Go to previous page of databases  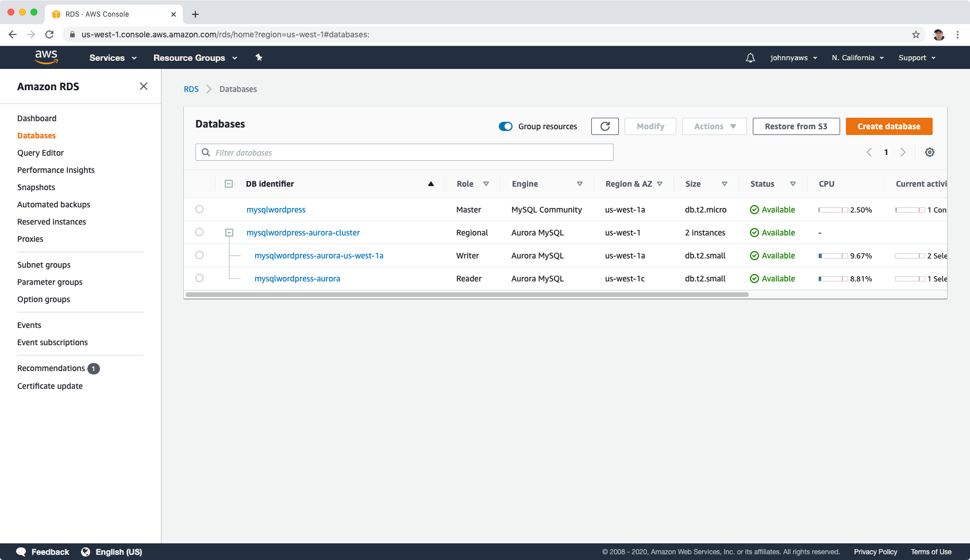[869, 152]
